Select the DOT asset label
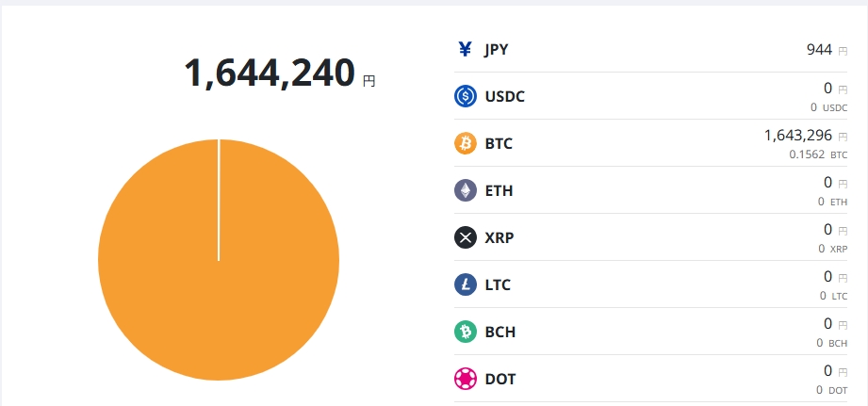The height and width of the screenshot is (406, 868). tap(500, 379)
